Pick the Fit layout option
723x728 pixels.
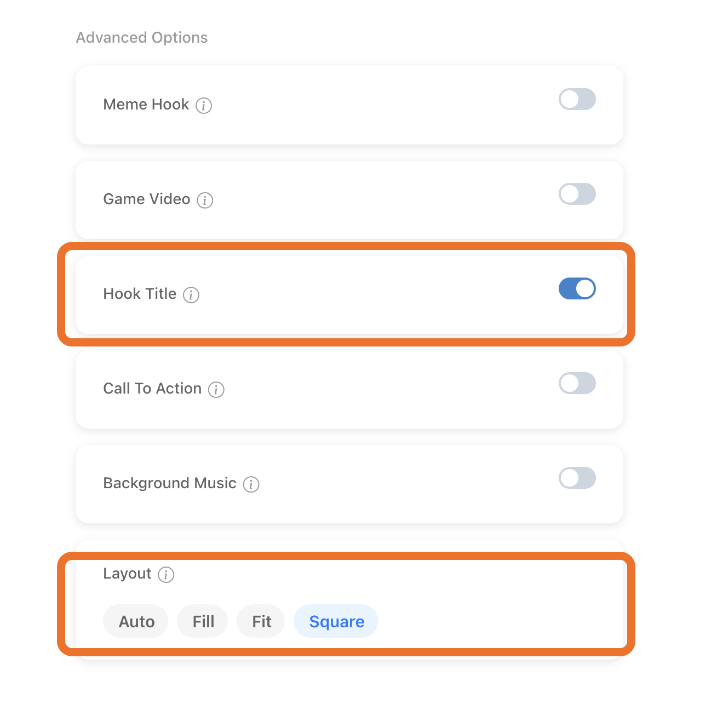261,621
